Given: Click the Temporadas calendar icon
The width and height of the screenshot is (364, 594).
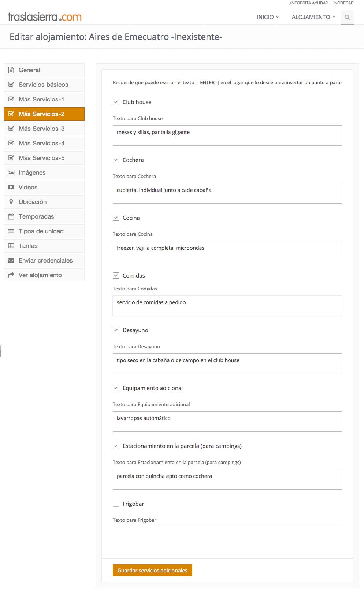Looking at the screenshot, I should click(11, 216).
